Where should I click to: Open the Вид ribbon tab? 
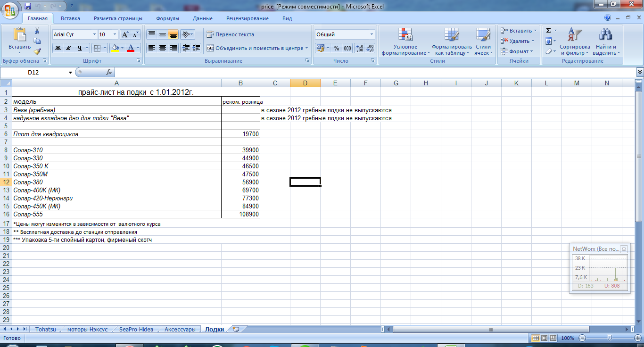click(x=287, y=18)
